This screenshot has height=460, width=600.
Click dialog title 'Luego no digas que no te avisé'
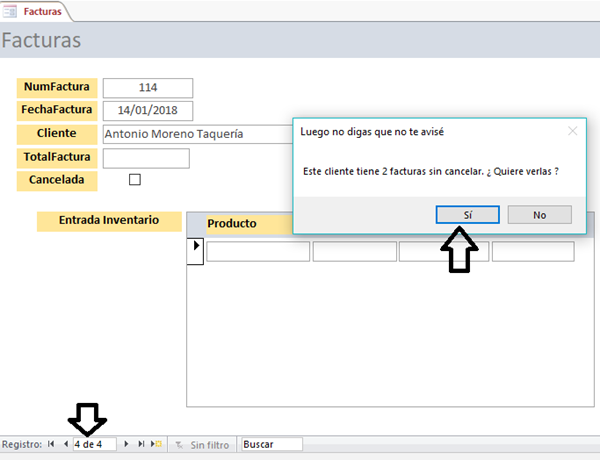click(372, 132)
